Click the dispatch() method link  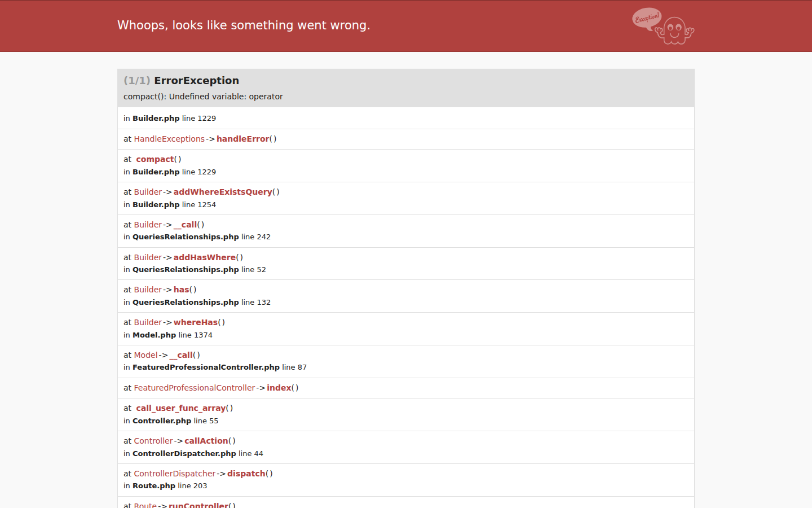pyautogui.click(x=246, y=474)
